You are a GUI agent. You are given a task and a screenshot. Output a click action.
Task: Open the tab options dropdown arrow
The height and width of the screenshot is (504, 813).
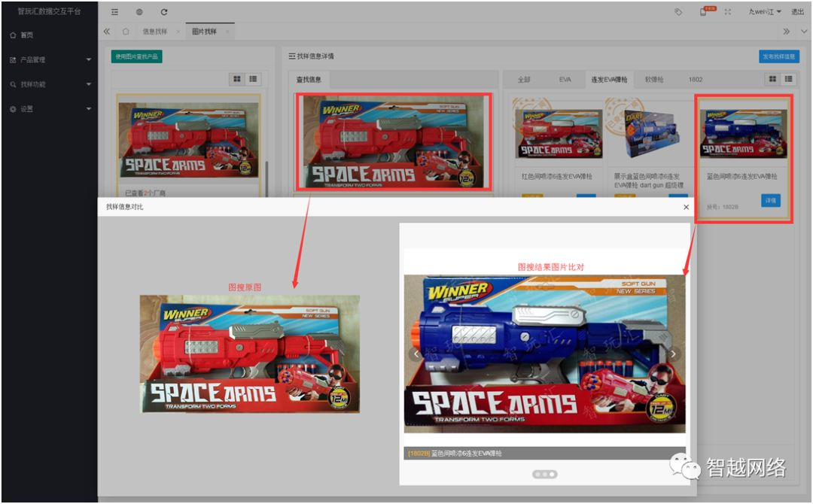804,32
